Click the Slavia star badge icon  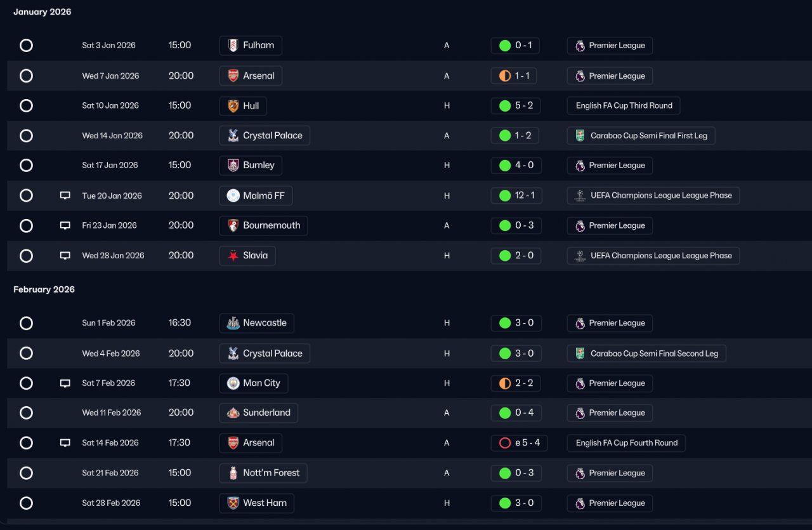click(x=233, y=256)
